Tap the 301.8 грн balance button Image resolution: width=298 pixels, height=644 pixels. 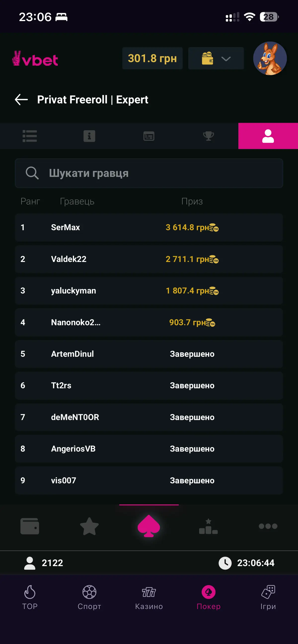click(x=152, y=58)
